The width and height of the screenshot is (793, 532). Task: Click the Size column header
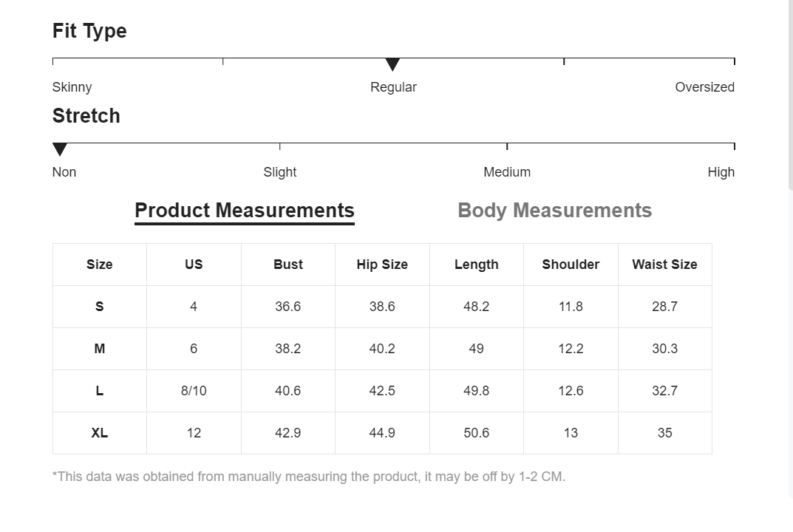click(100, 265)
